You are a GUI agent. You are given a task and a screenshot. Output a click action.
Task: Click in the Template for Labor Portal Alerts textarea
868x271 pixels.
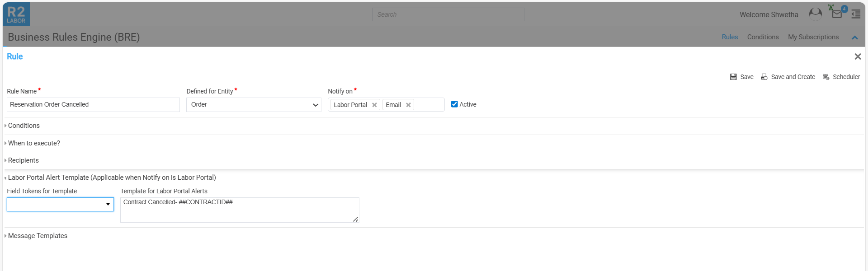point(240,210)
